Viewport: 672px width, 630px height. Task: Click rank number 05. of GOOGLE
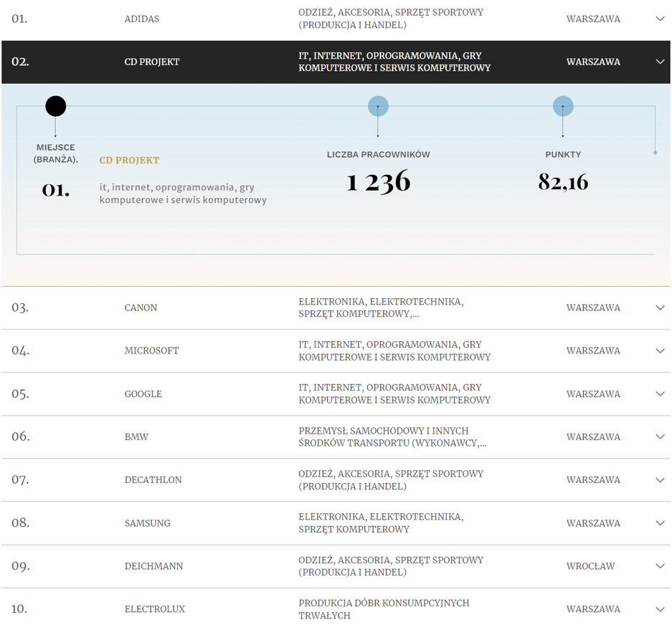point(20,393)
